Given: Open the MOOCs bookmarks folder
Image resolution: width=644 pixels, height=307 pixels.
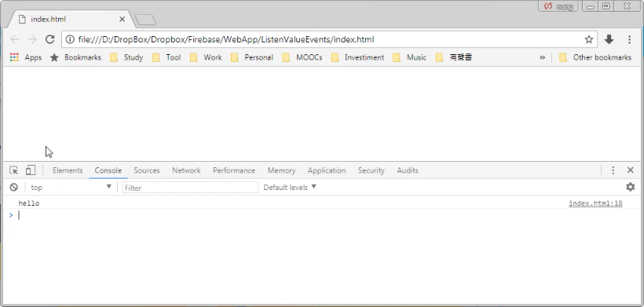Looking at the screenshot, I should (302, 57).
